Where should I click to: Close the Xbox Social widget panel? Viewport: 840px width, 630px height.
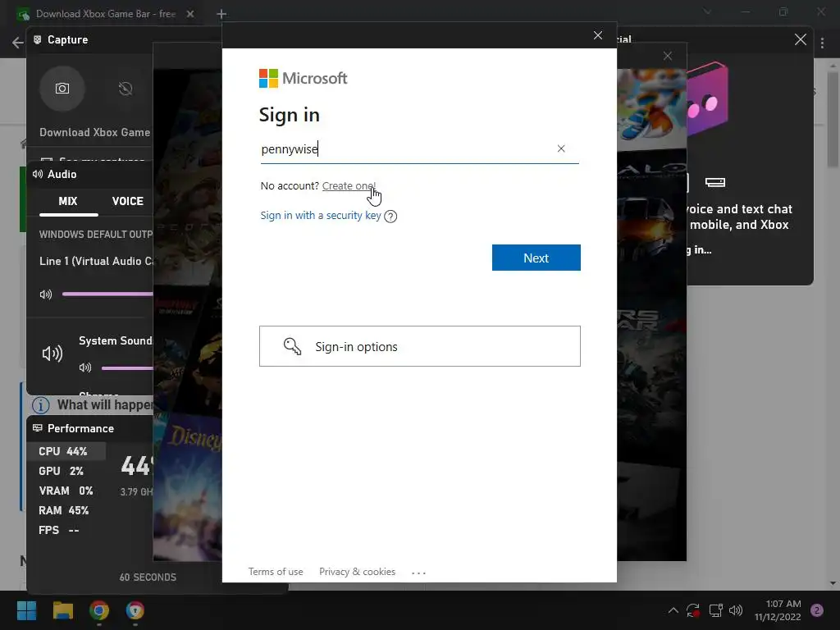[801, 39]
